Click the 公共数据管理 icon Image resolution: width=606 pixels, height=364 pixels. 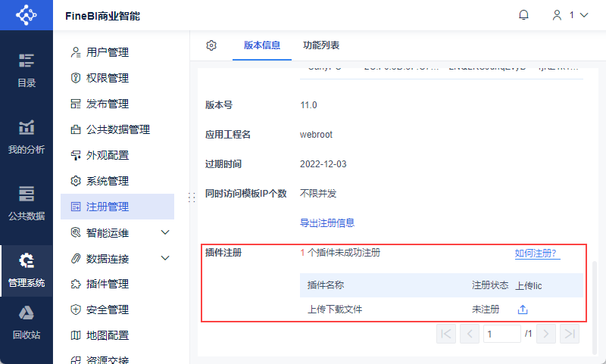pyautogui.click(x=76, y=129)
